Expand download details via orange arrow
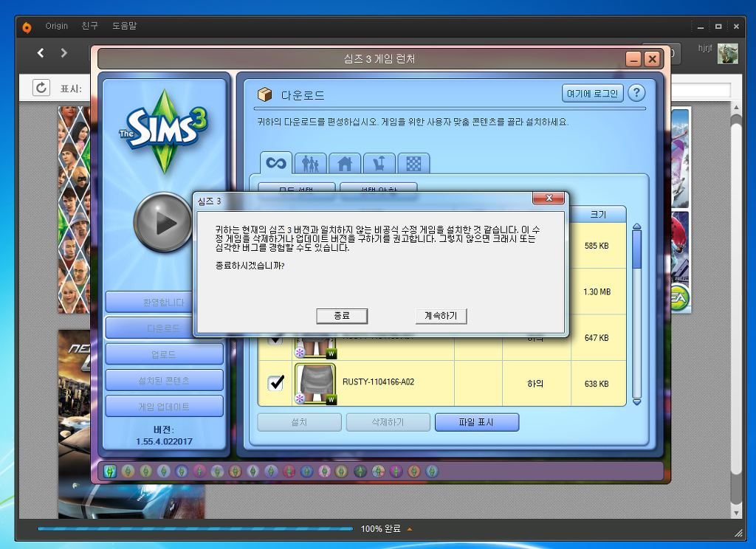The height and width of the screenshot is (549, 756). click(x=409, y=529)
